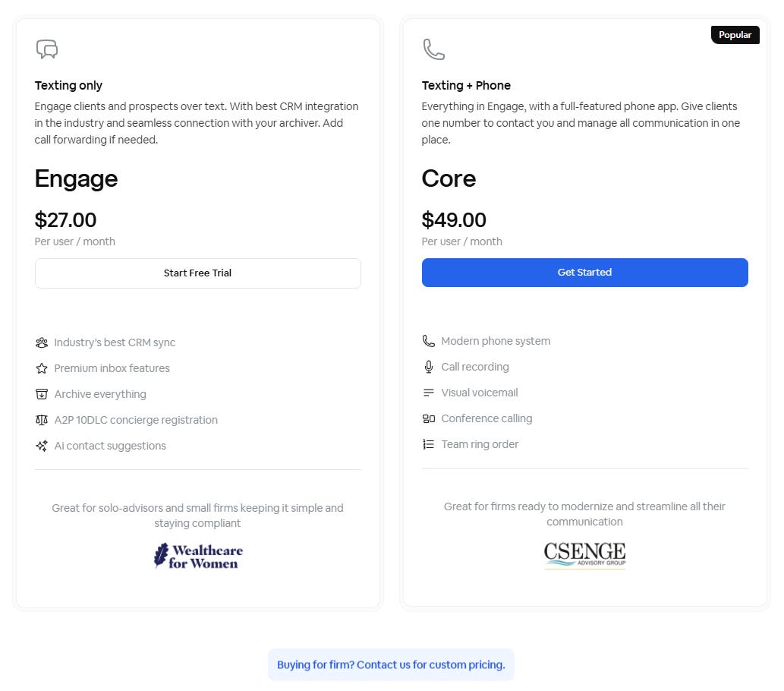Click the sparkle icon for Ai contact suggestions
Screen dimensions: 784x691
(42, 446)
